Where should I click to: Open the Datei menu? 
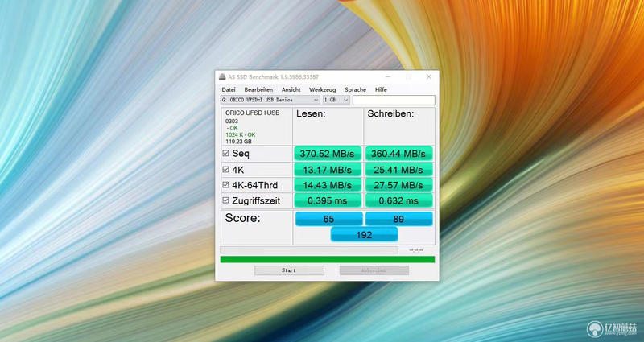229,89
